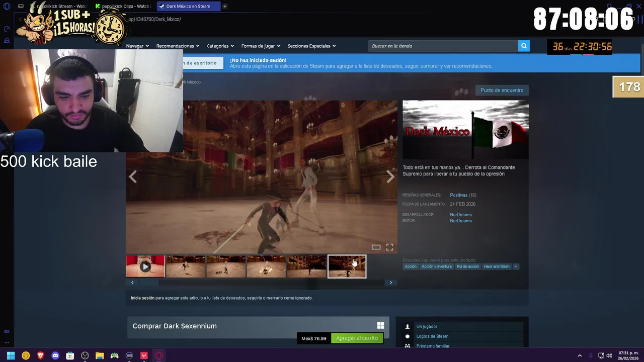This screenshot has height=362, width=644.
Task: Open the network icon in the system tray
Action: point(601,355)
